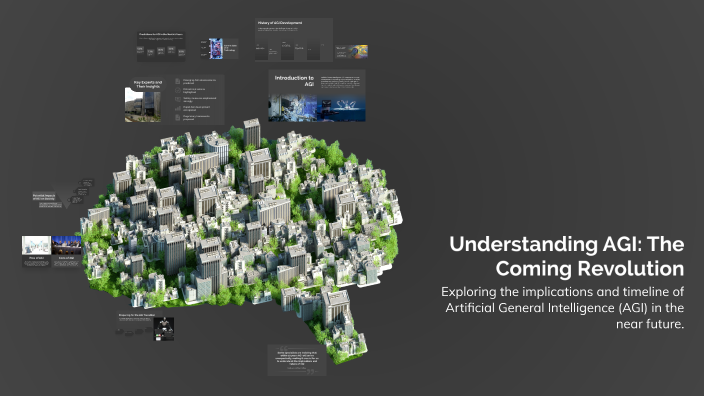Open the quotation frame below the brain

297,360
